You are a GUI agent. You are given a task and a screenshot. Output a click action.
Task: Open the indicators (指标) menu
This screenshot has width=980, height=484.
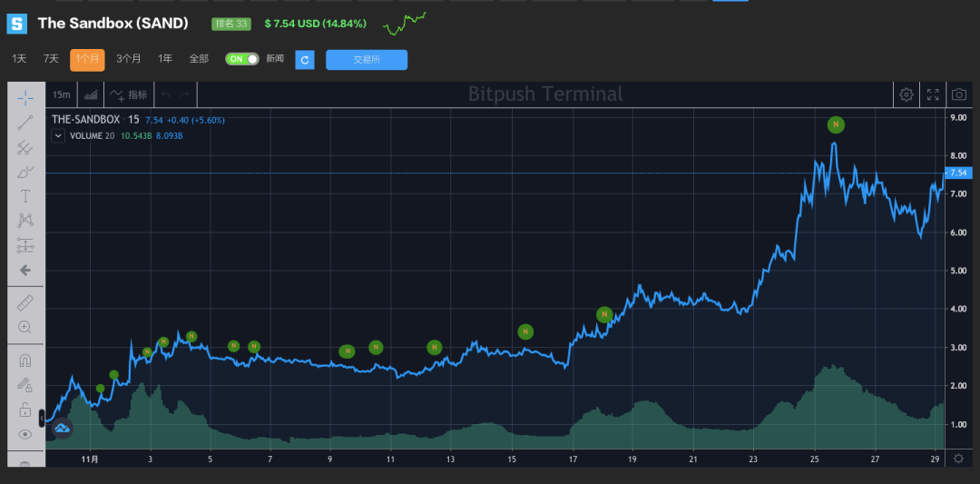pos(129,95)
